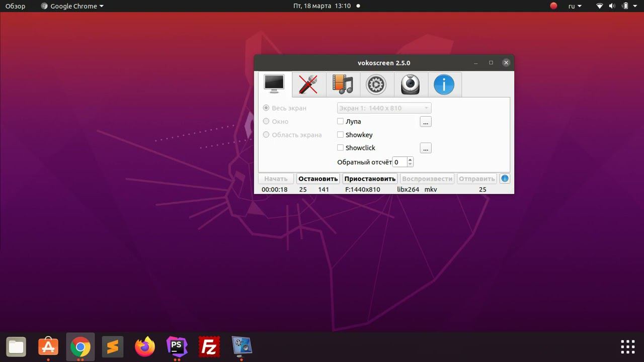Viewport: 644px width, 362px height.
Task: Click the mkv format label
Action: click(431, 190)
